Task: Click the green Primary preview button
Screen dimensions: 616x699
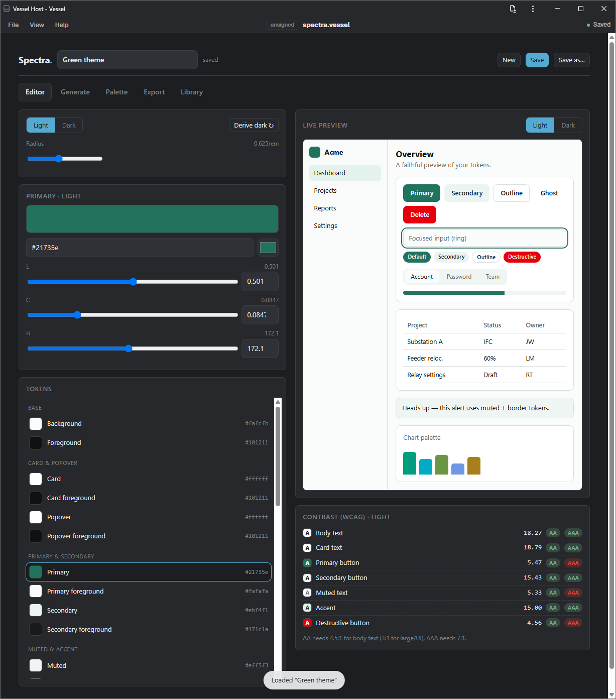Action: coord(422,193)
